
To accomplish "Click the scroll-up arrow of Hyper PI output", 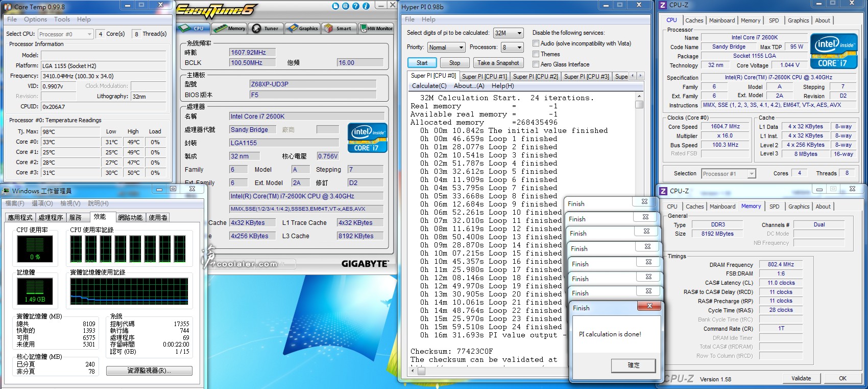I will (x=639, y=96).
